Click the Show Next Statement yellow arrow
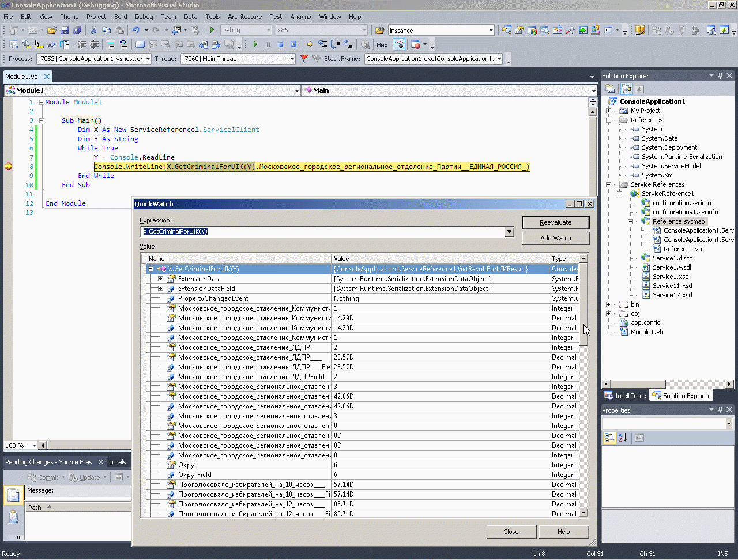The height and width of the screenshot is (560, 738). [x=310, y=44]
